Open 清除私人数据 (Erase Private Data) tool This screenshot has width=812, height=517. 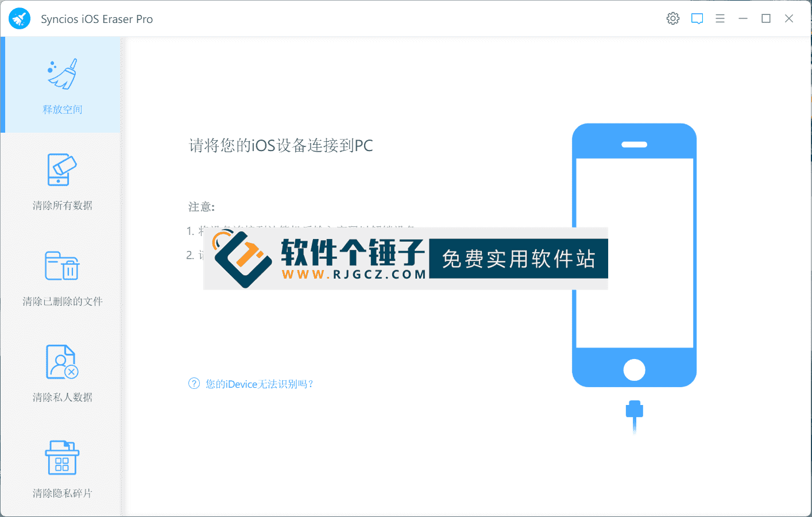(x=61, y=373)
